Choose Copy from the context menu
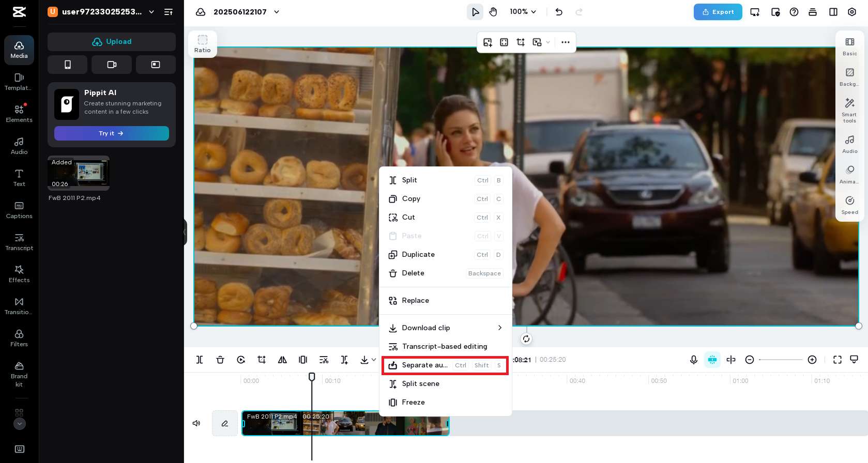 [x=446, y=199]
